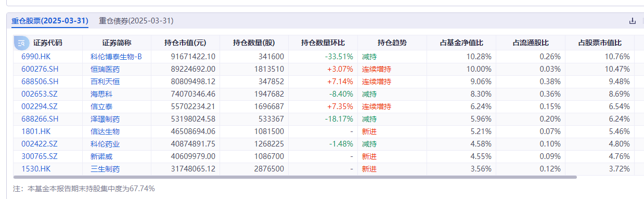Click the 占基金净值比 column header

point(461,43)
